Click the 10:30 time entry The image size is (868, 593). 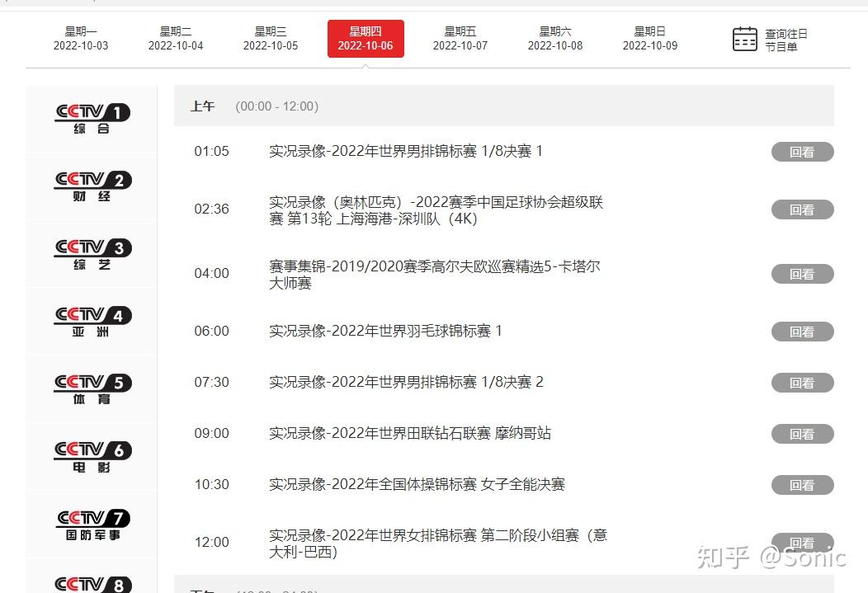[211, 484]
